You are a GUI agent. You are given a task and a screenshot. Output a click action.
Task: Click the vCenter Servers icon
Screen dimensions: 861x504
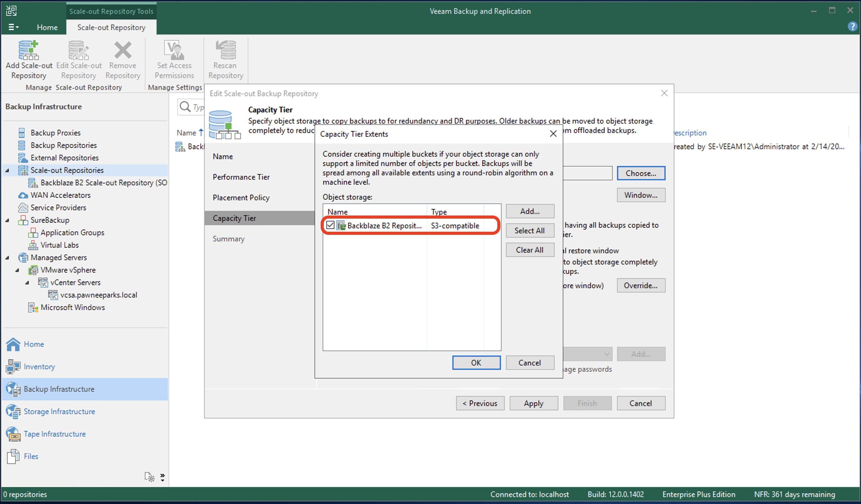[43, 282]
